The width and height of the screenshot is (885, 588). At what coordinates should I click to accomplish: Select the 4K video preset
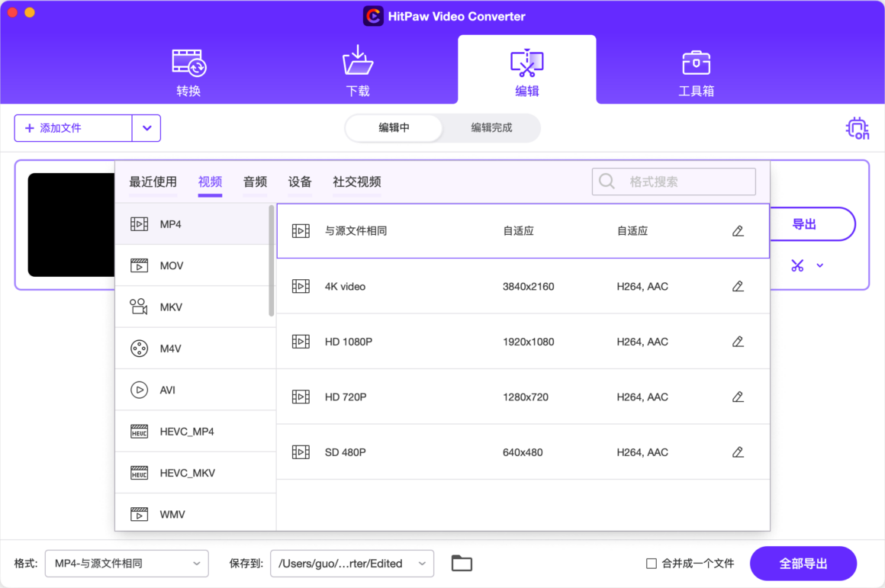tap(523, 286)
